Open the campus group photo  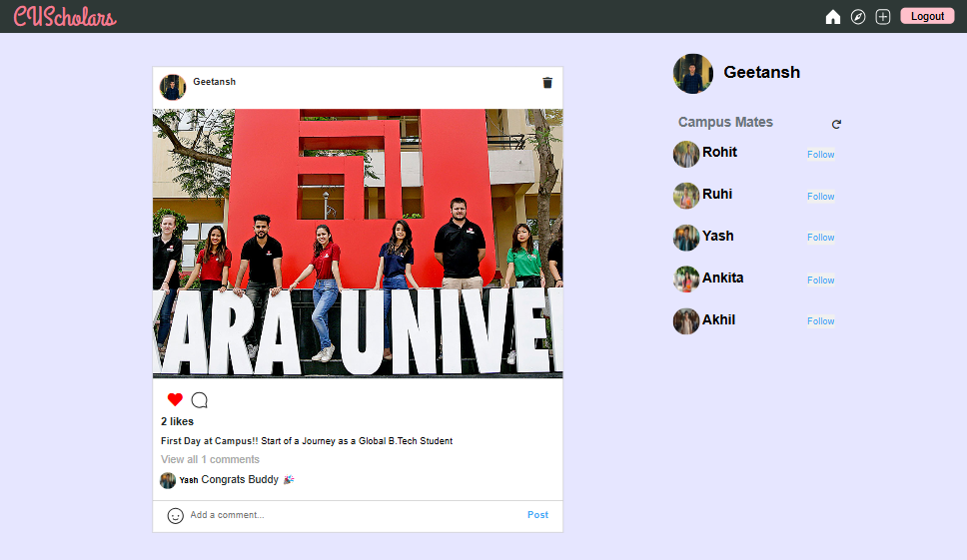pyautogui.click(x=358, y=243)
